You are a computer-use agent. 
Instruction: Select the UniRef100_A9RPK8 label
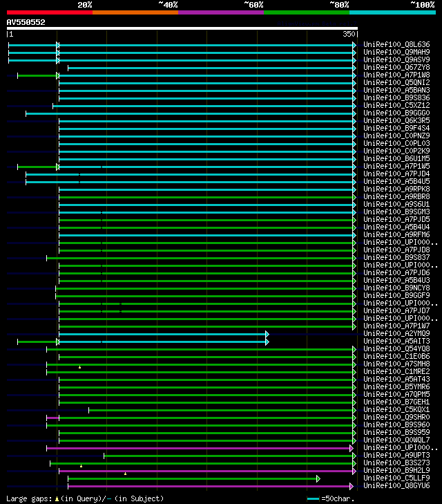click(x=396, y=189)
